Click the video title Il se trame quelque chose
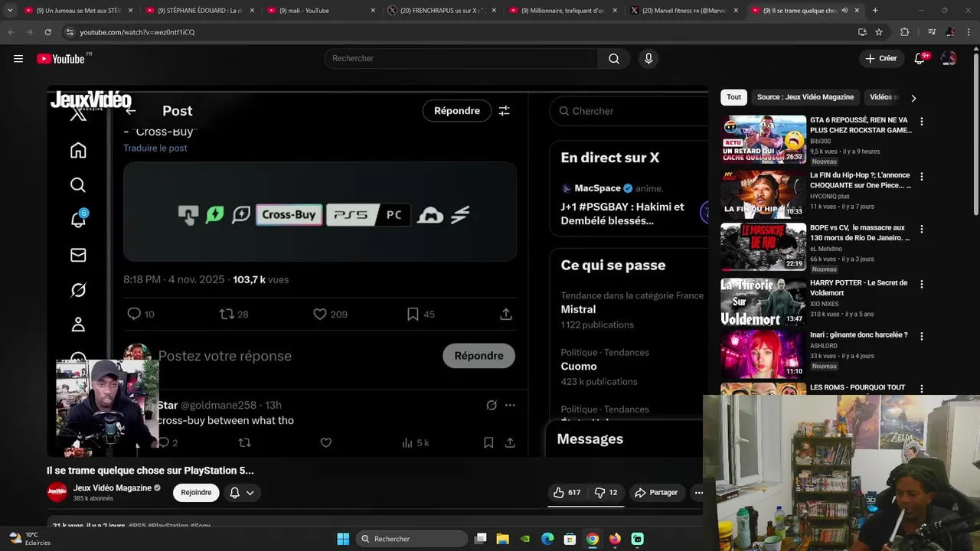The height and width of the screenshot is (551, 980). 150,471
